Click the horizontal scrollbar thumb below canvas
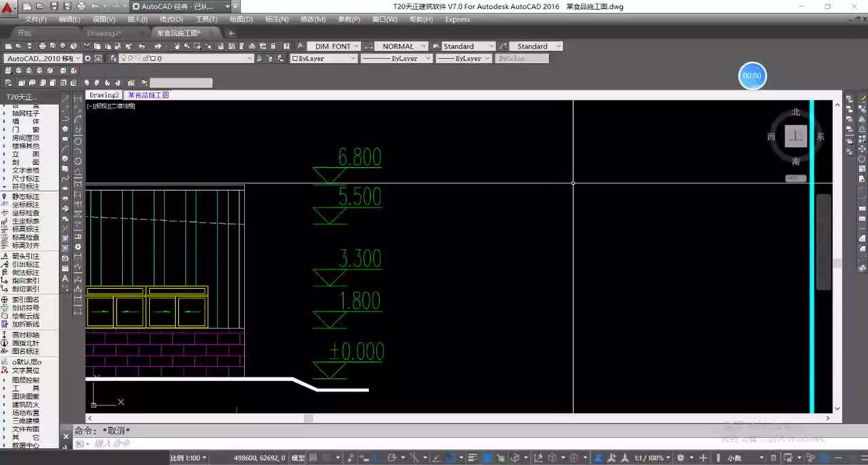Screen dimensions: 868x465 pos(309,418)
